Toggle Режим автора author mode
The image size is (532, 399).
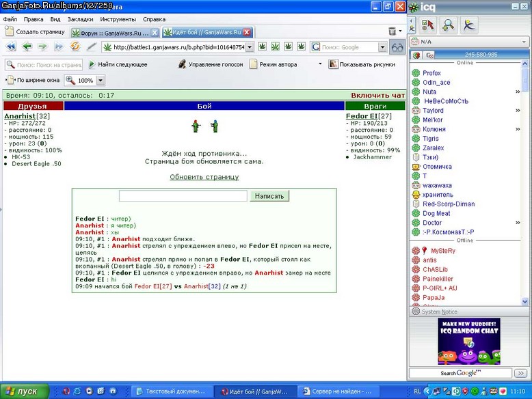pyautogui.click(x=273, y=64)
